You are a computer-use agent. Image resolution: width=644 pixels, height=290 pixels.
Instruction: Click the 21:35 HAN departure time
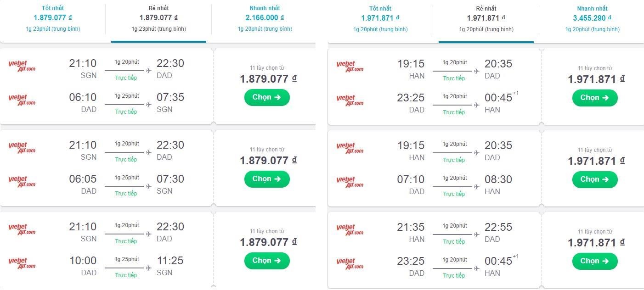point(411,227)
